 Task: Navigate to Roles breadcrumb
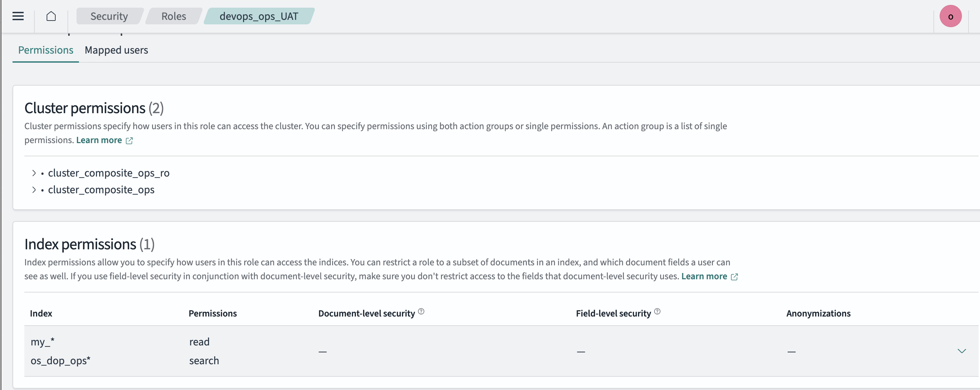174,16
